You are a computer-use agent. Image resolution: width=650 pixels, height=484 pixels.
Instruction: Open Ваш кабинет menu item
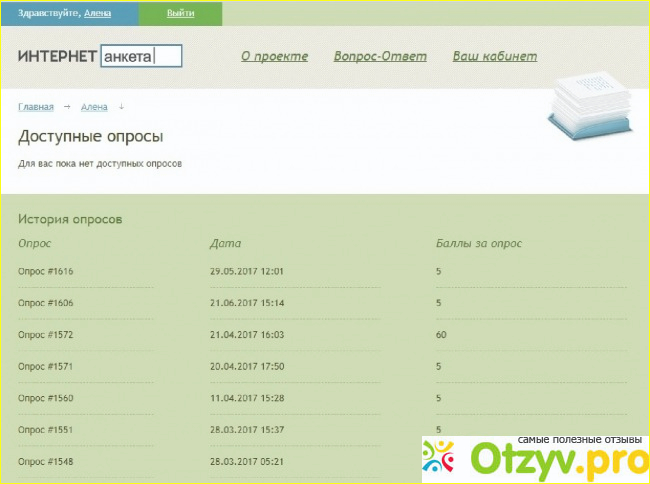point(494,56)
